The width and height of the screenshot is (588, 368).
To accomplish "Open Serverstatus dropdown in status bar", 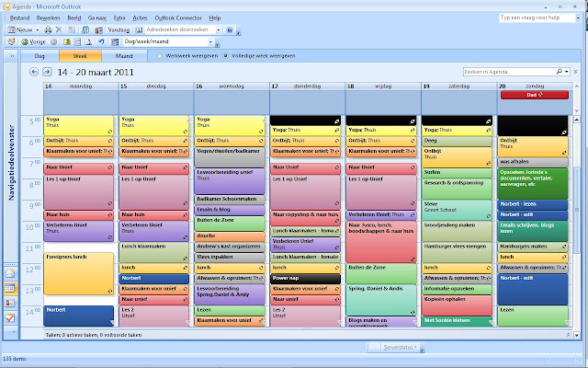I will pyautogui.click(x=400, y=348).
